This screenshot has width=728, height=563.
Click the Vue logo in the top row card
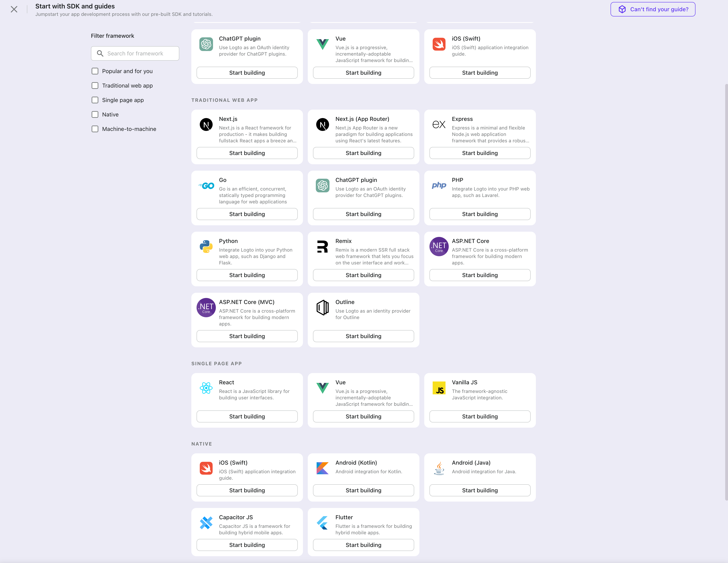coord(322,44)
